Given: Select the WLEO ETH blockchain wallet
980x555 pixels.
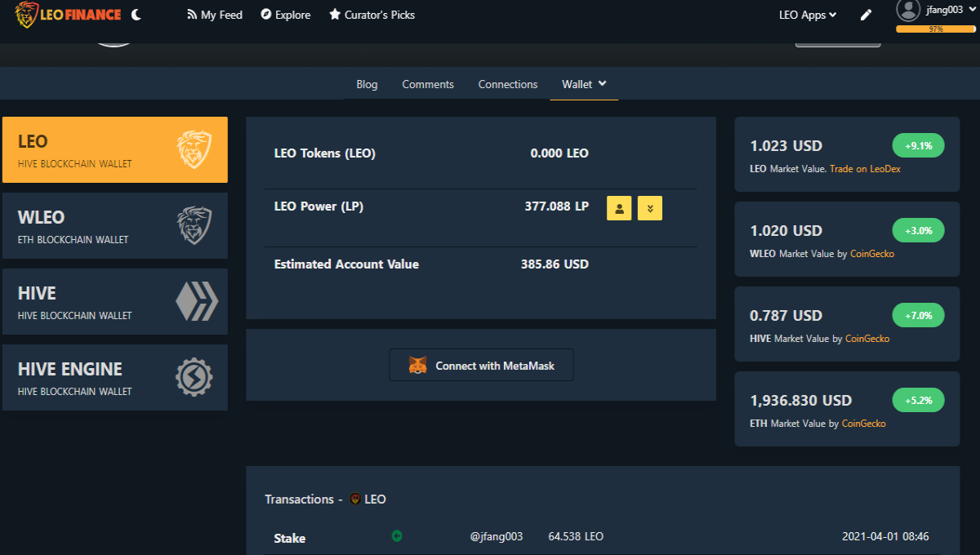Looking at the screenshot, I should [115, 225].
